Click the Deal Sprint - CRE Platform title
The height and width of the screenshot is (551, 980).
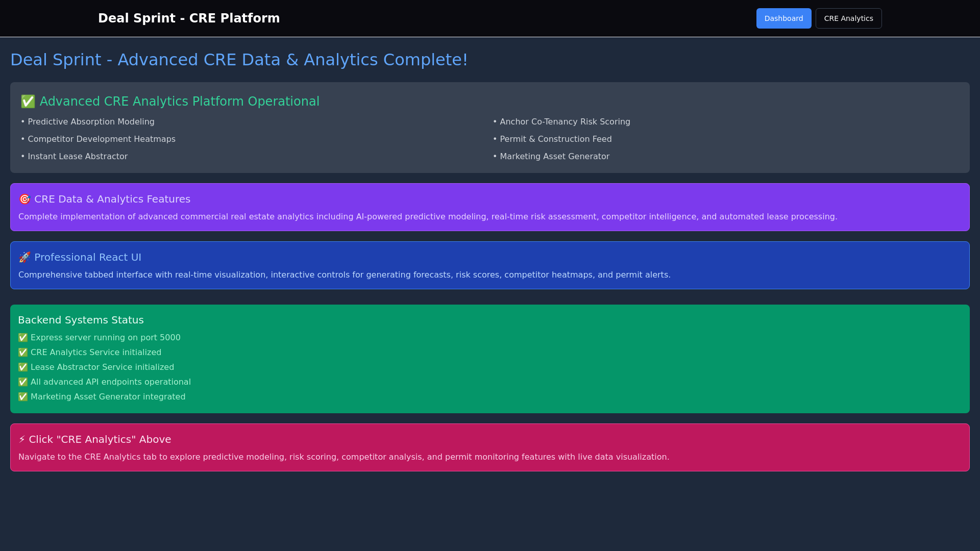[x=189, y=18]
